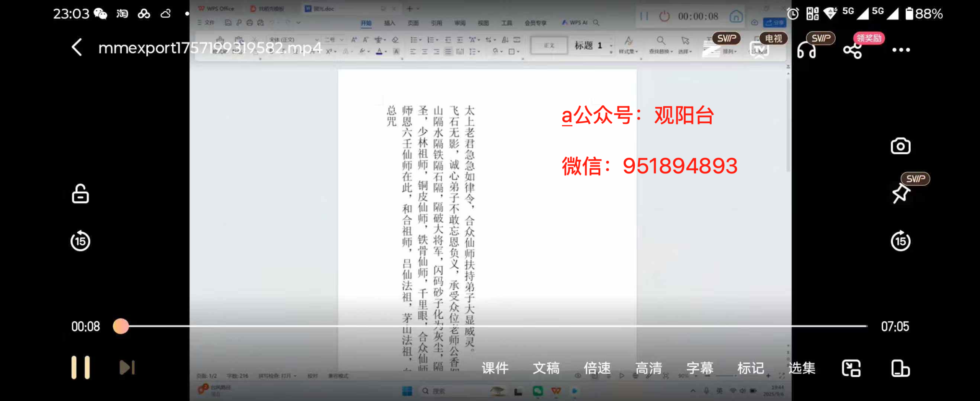Skip forward 15 seconds

[x=900, y=241]
